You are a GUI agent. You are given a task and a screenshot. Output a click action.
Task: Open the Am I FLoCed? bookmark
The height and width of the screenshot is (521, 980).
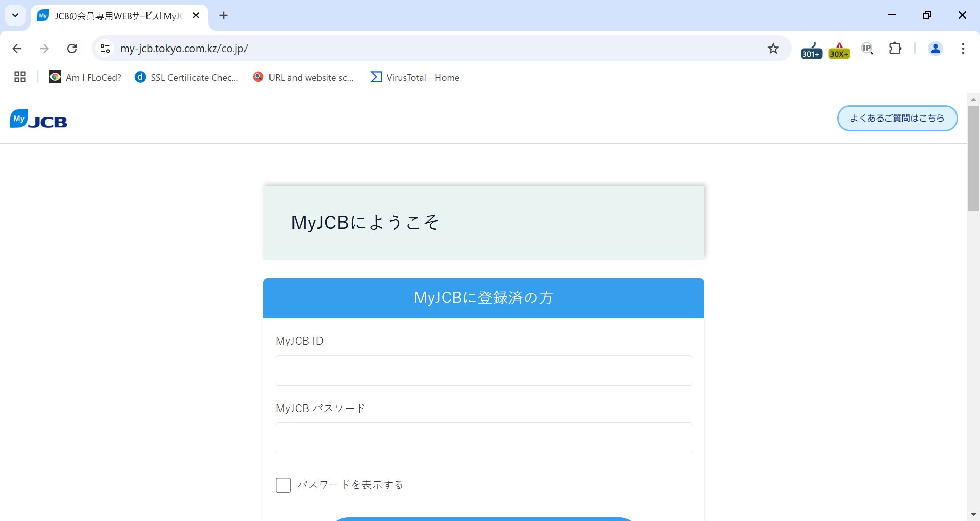tap(85, 77)
